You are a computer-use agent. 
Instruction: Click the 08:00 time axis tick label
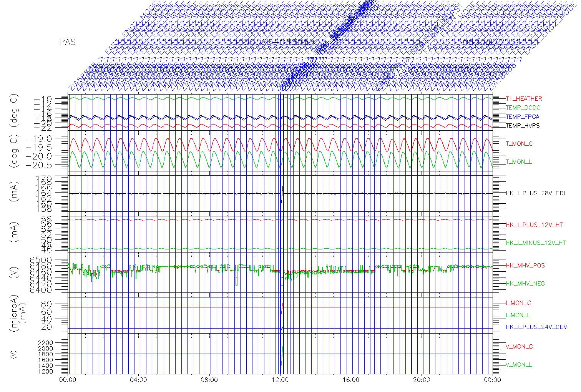[209, 380]
